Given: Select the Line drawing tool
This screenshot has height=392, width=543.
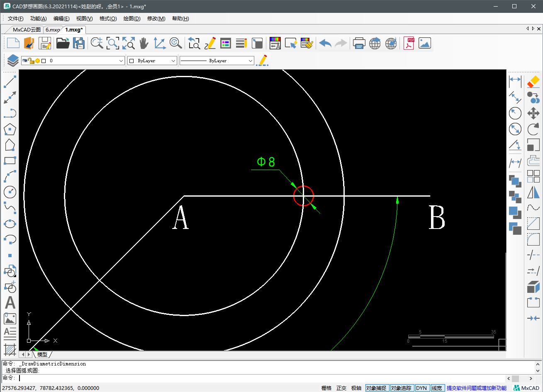Looking at the screenshot, I should 10,82.
